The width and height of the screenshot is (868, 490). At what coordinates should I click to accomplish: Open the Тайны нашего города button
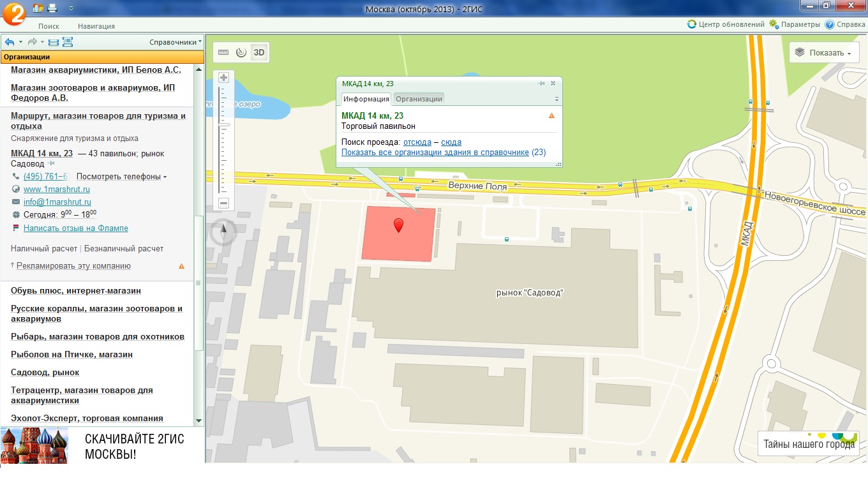[x=809, y=444]
